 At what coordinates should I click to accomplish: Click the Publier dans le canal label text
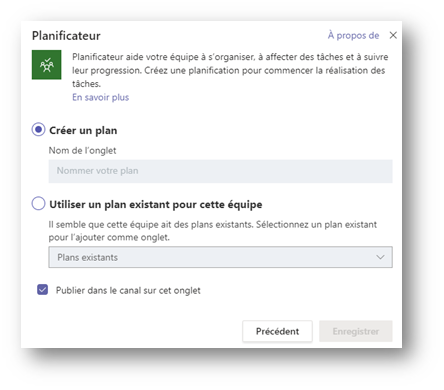[x=128, y=291]
